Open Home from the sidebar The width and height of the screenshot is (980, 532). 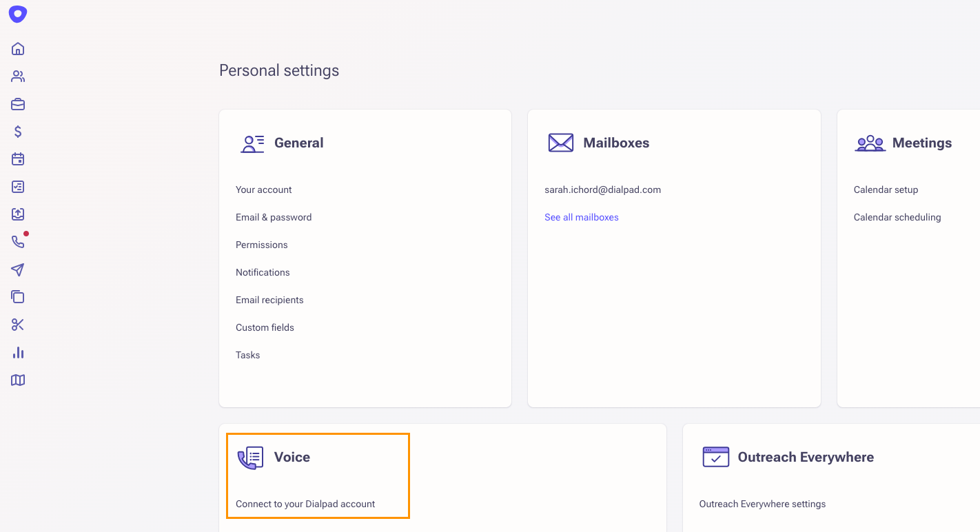[18, 49]
